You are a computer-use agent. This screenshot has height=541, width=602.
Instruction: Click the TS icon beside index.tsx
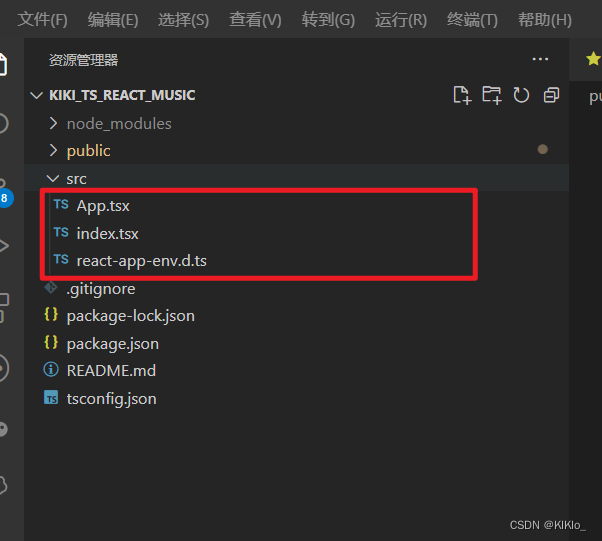[61, 232]
